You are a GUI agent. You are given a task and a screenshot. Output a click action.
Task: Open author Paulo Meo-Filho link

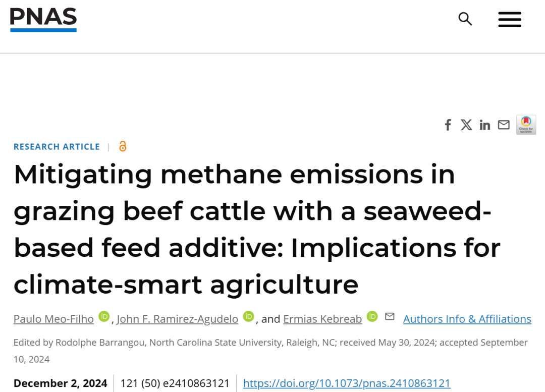click(x=53, y=319)
